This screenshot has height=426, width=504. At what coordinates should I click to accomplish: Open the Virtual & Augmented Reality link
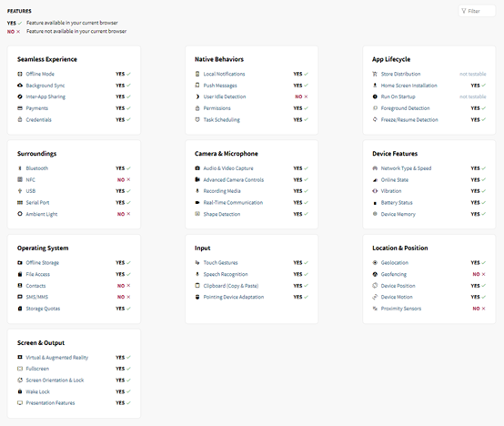(x=57, y=358)
